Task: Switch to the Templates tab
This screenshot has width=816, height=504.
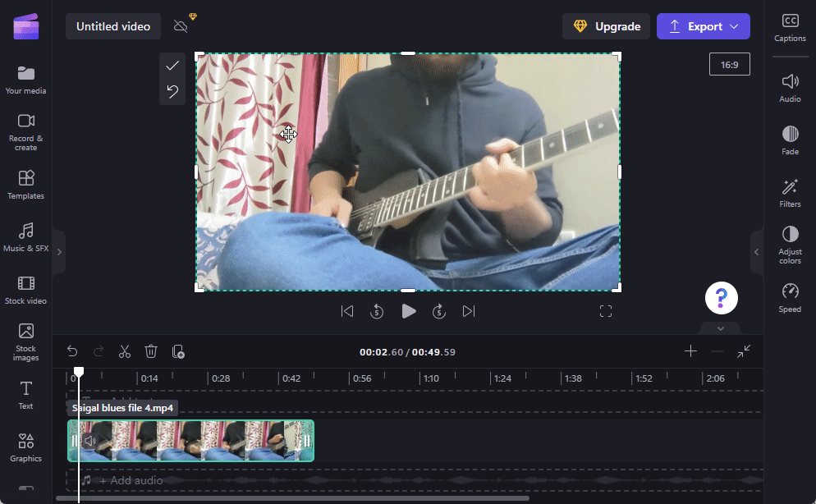Action: coord(25,185)
